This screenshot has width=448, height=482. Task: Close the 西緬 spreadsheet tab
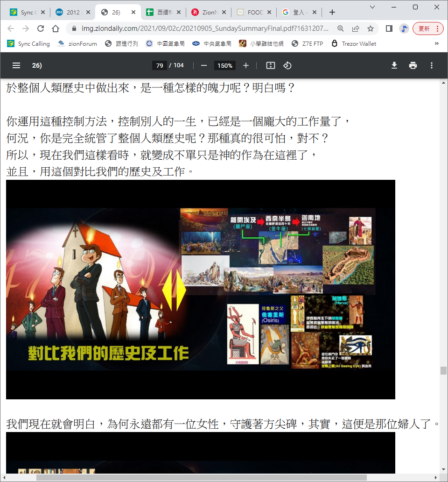point(179,12)
